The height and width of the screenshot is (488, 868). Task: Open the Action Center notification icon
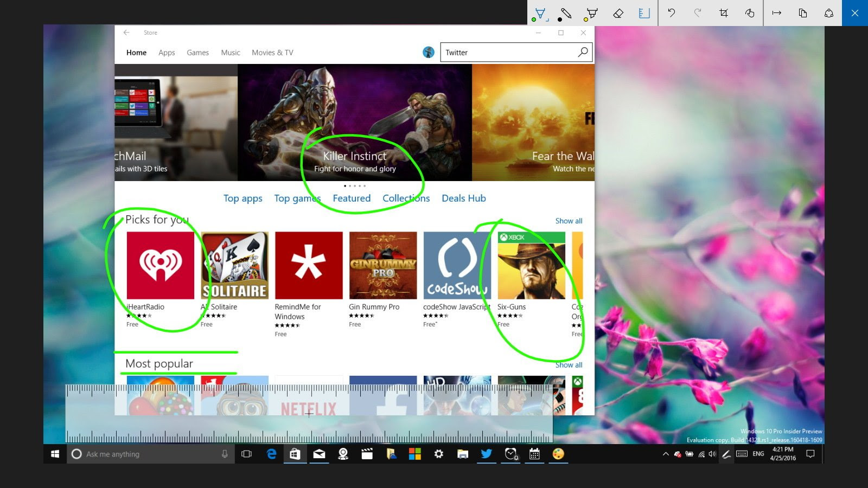[810, 454]
